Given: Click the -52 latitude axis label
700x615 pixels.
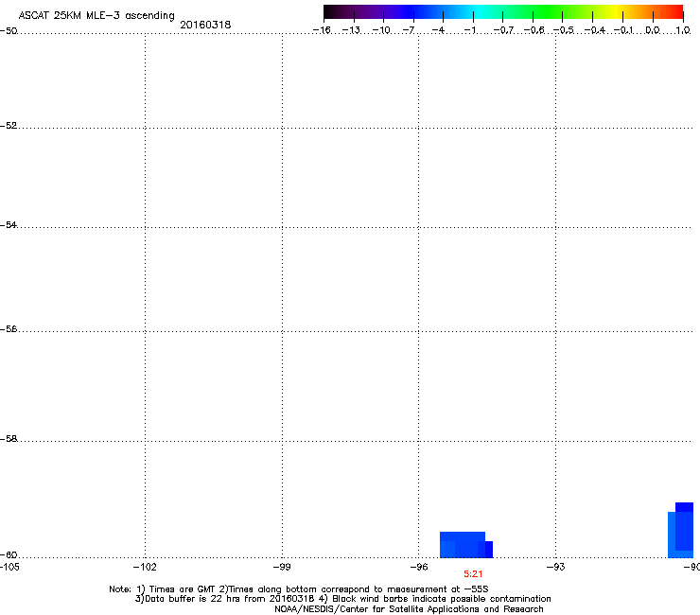Looking at the screenshot, I should (x=9, y=126).
